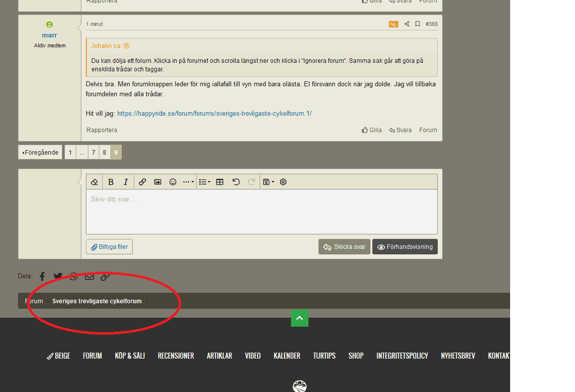Open the happyride.se cykelforum link

[x=214, y=114]
